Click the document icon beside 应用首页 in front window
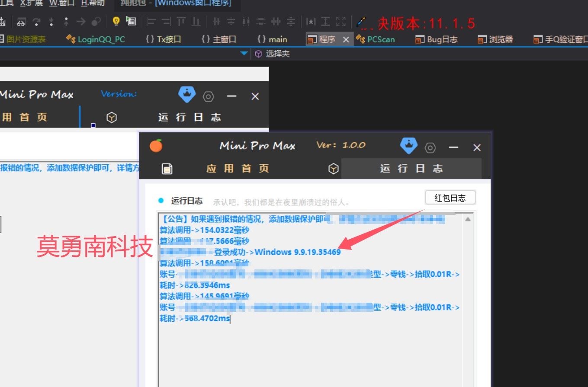The image size is (588, 387). (167, 169)
